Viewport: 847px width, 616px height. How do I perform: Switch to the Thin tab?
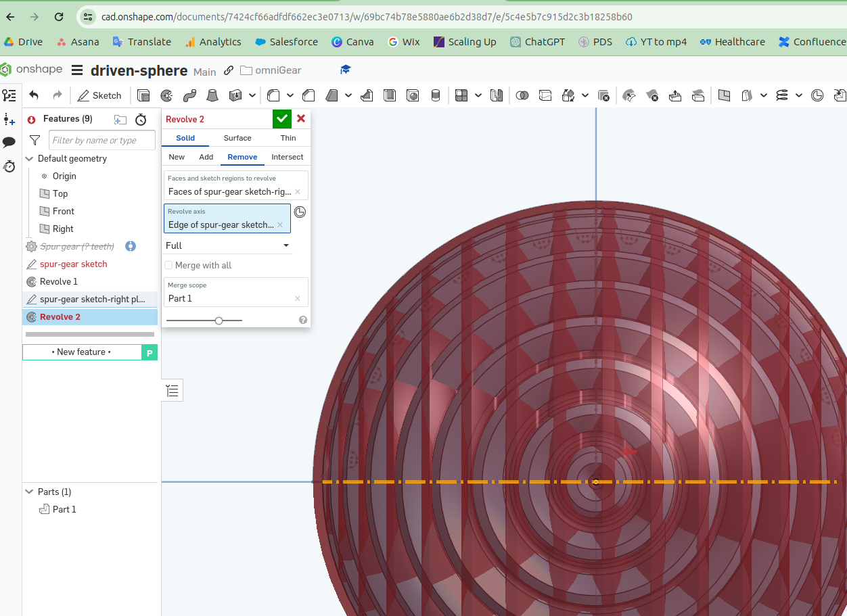click(288, 138)
